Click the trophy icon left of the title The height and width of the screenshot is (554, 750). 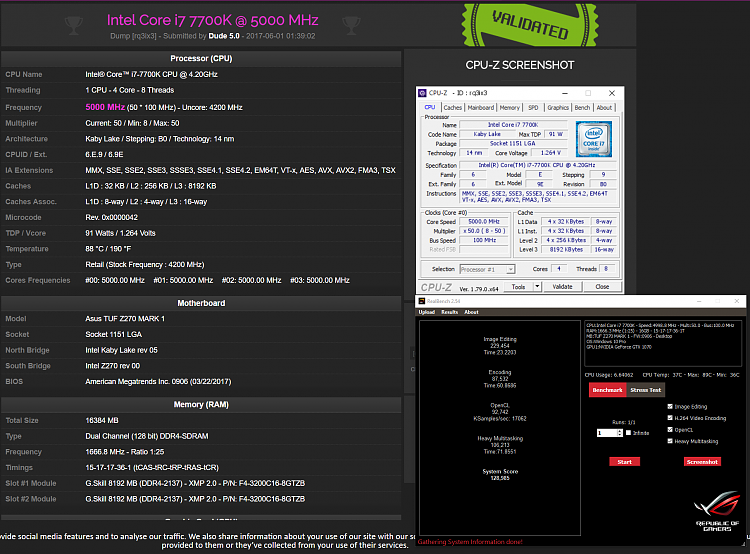[x=74, y=25]
